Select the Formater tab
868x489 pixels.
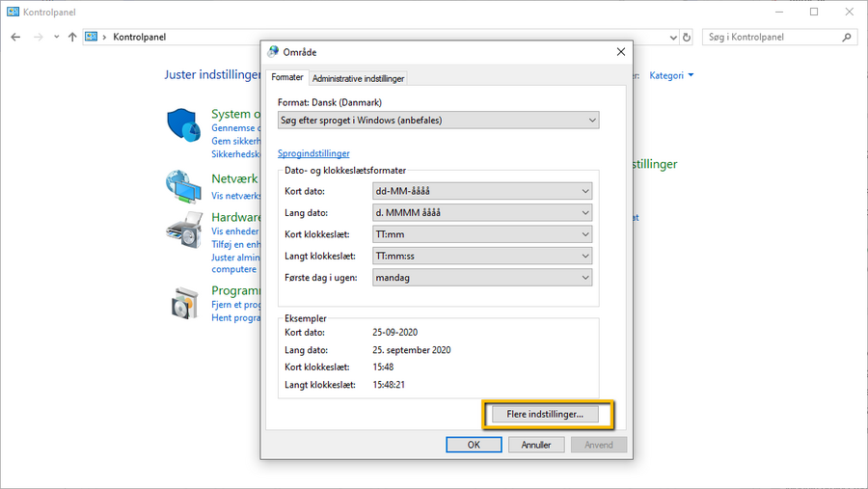287,77
